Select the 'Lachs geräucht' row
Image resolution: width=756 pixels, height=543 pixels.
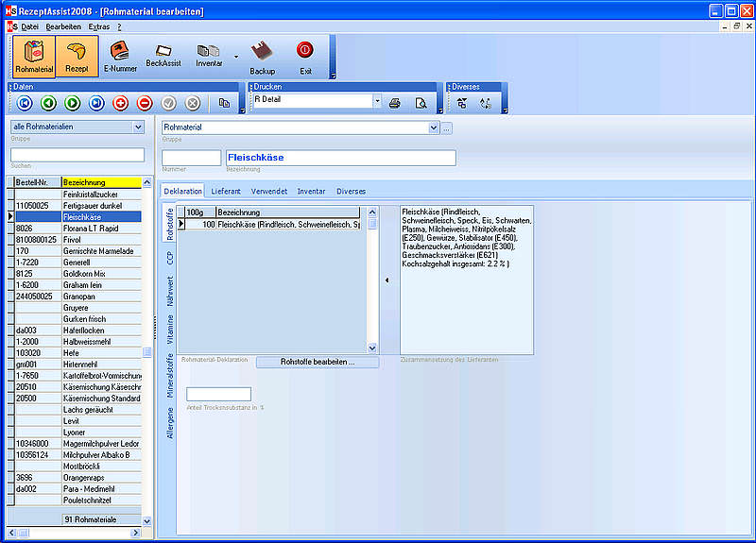coord(75,410)
